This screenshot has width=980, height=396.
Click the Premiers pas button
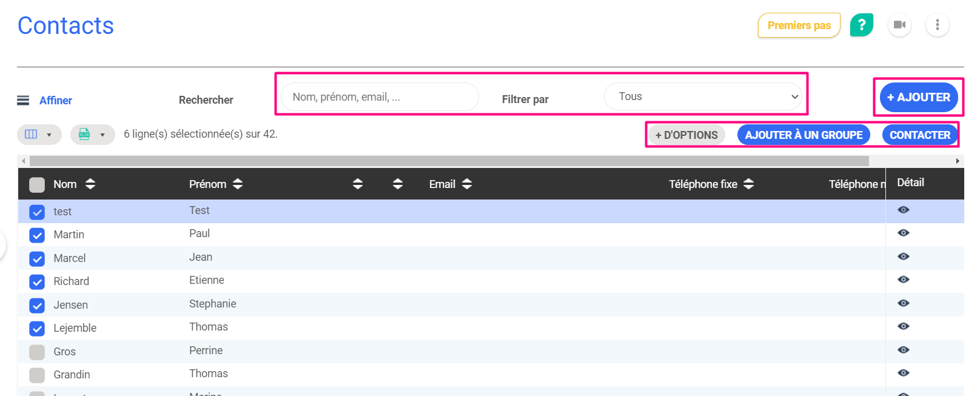(799, 25)
